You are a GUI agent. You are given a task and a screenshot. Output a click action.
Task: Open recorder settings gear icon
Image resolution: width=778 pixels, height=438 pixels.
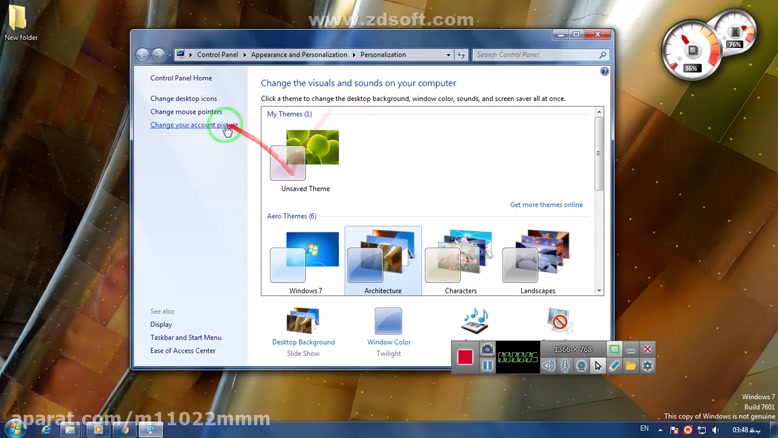coord(648,366)
